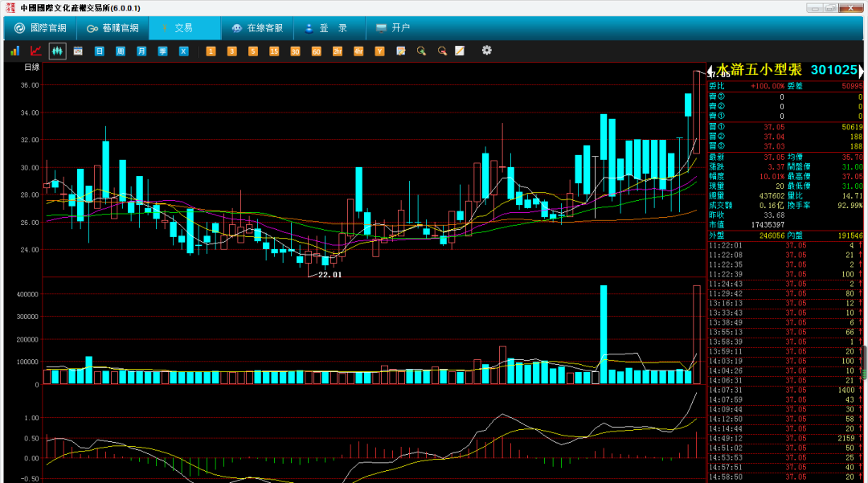Image resolution: width=868 pixels, height=483 pixels.
Task: Open the 开户 tab
Action: (393, 27)
